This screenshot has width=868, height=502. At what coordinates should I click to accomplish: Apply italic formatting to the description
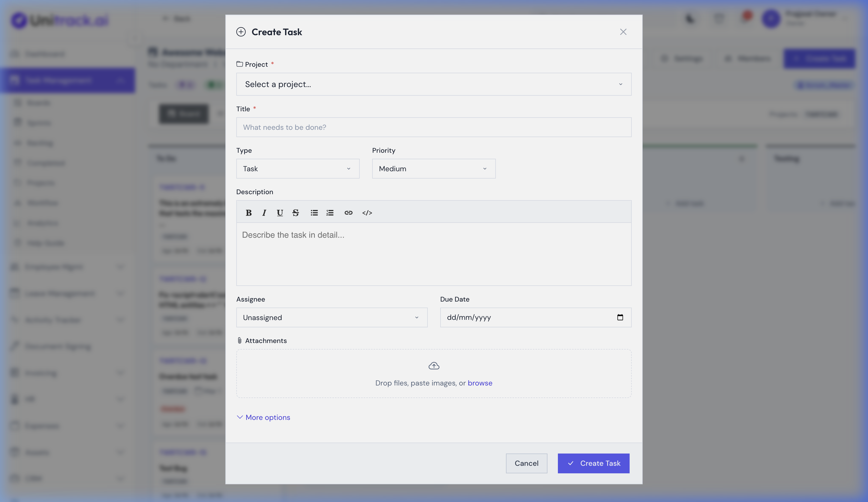tap(264, 213)
